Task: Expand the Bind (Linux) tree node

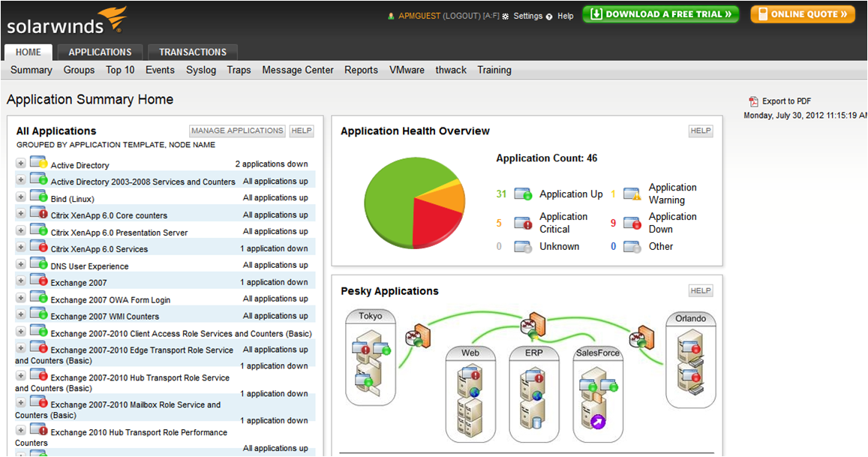Action: point(20,197)
